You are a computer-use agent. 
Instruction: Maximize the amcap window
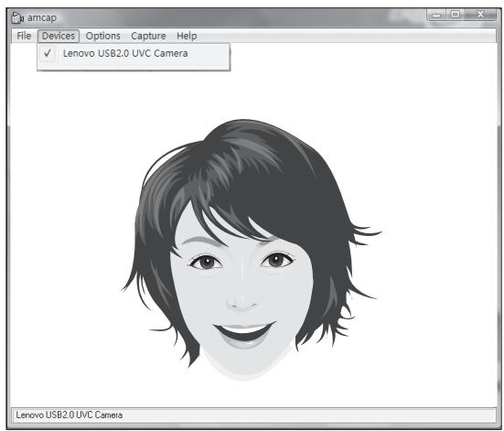click(455, 15)
